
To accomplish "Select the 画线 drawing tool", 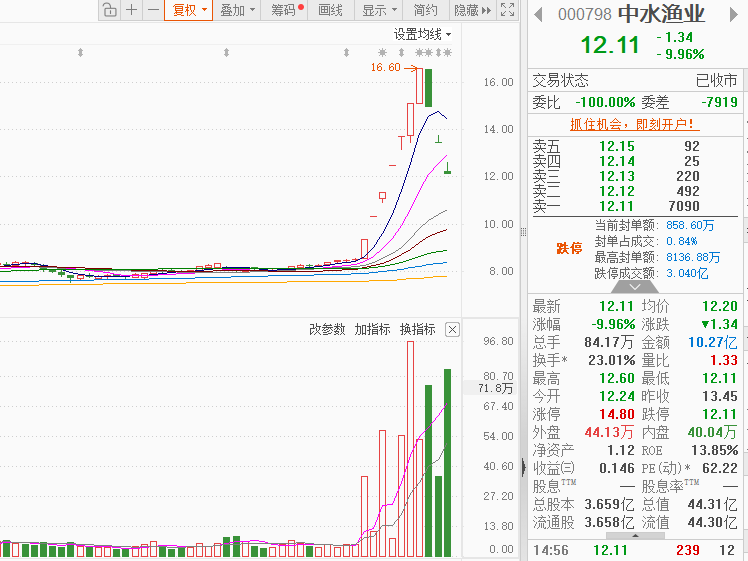I will [x=330, y=10].
